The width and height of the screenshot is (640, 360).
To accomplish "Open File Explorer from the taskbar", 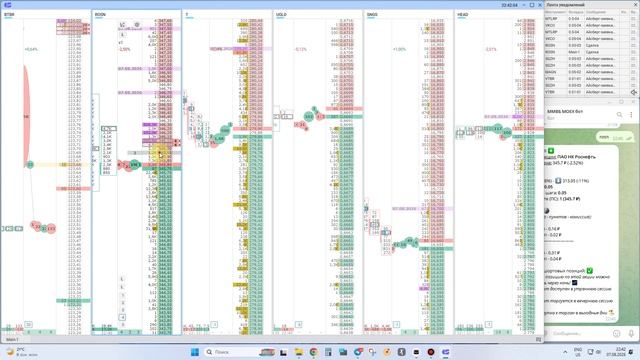I will [x=298, y=352].
